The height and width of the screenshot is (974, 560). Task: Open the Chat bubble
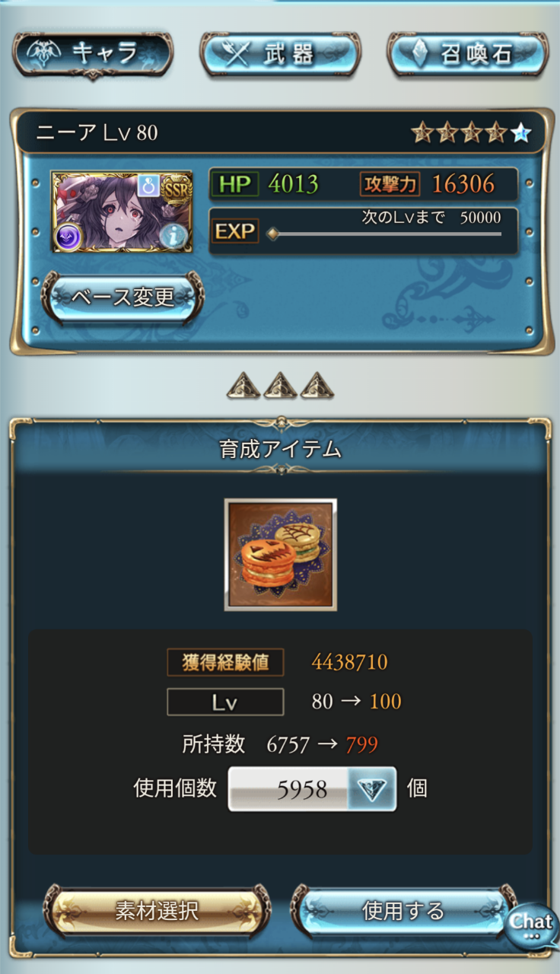tap(532, 925)
